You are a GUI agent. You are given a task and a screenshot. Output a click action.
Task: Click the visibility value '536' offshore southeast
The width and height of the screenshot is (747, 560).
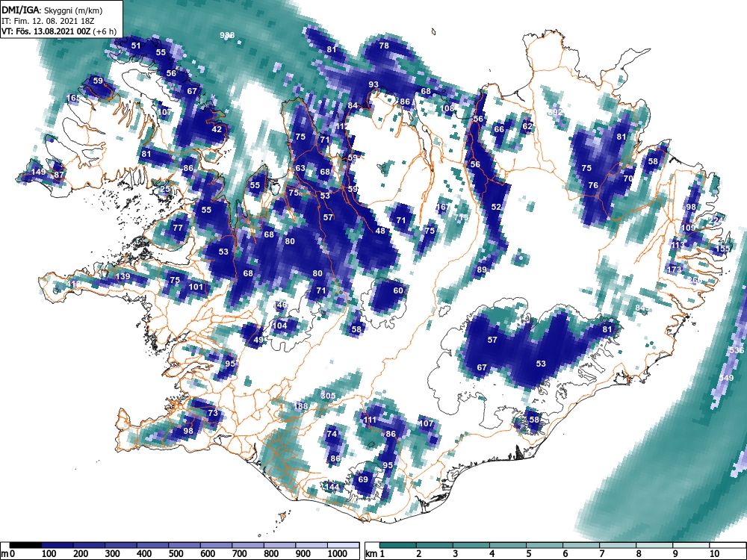click(x=737, y=350)
